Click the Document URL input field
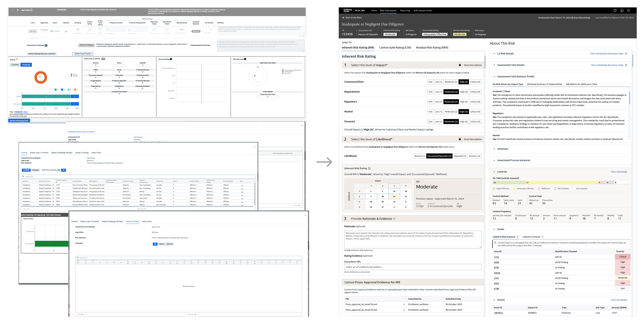The width and height of the screenshot is (644, 324). (413, 267)
